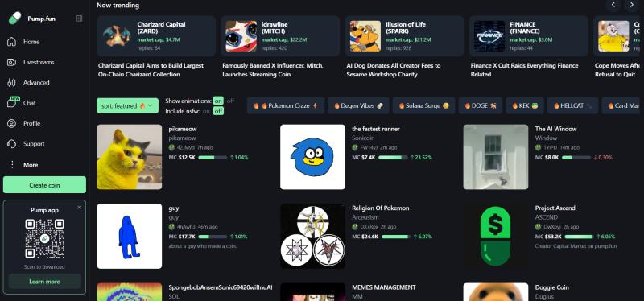Select the Solana Surge filter tag

423,105
